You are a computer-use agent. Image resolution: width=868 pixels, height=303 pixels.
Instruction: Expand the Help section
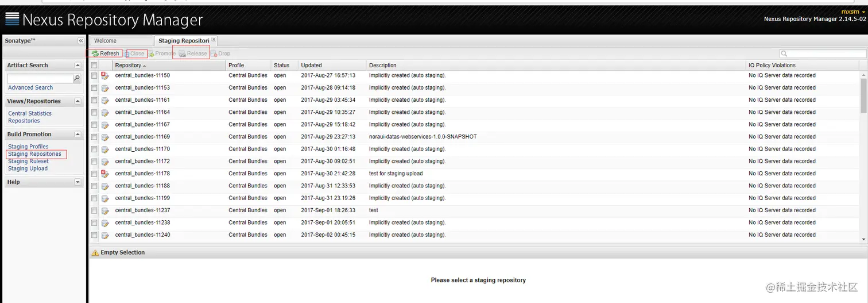pos(78,182)
